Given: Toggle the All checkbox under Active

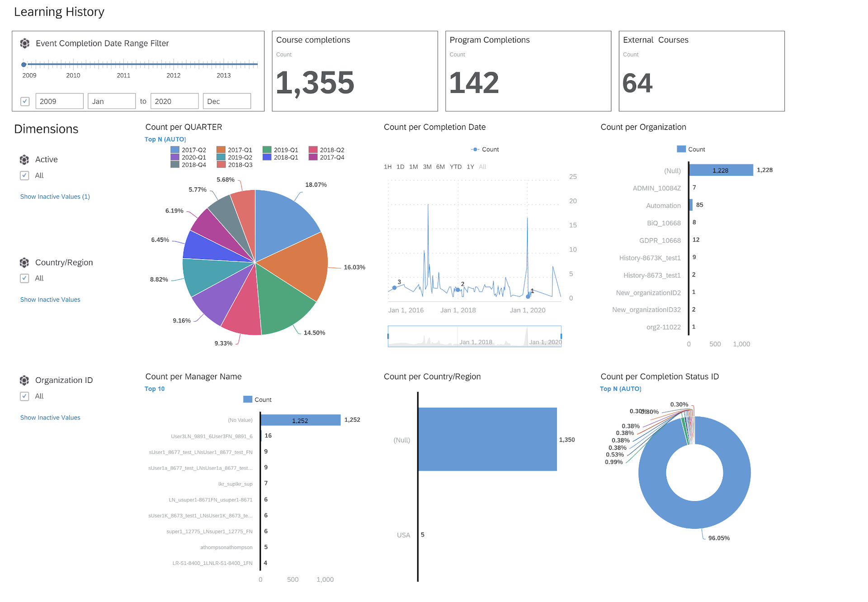Looking at the screenshot, I should click(24, 175).
